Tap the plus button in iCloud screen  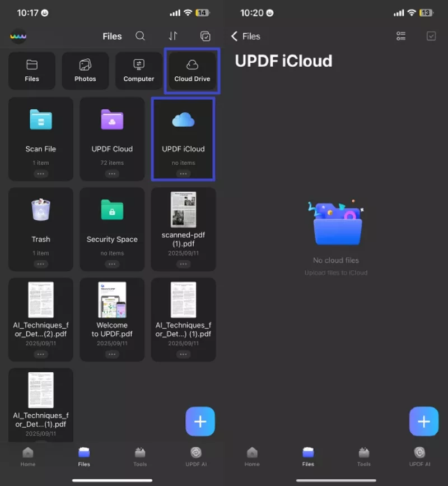tap(424, 422)
